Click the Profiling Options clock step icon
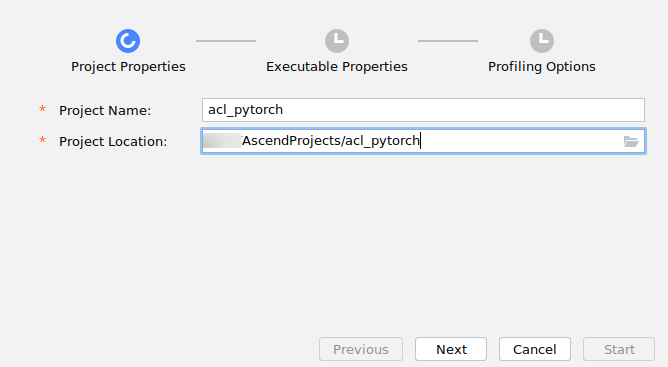This screenshot has height=367, width=668. tap(542, 41)
